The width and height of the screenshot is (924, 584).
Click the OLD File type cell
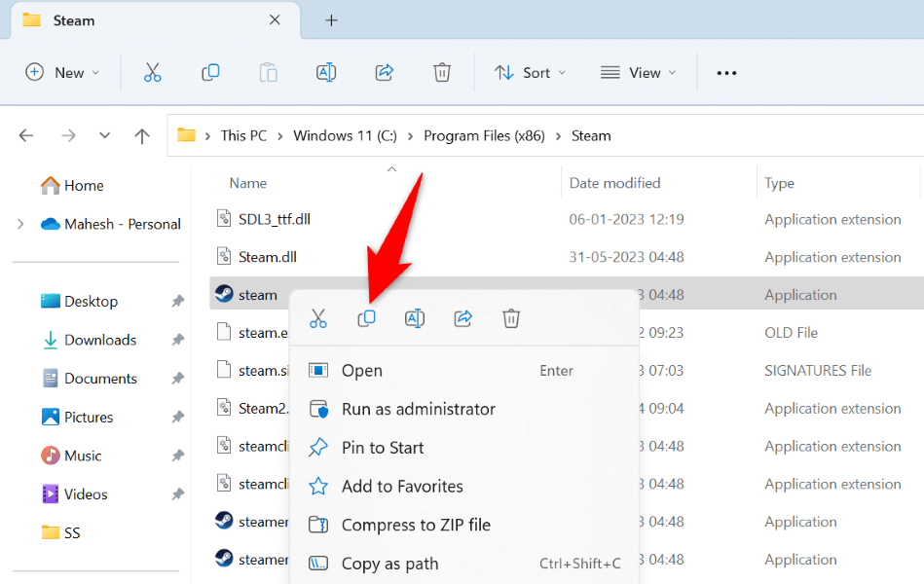[x=791, y=333]
